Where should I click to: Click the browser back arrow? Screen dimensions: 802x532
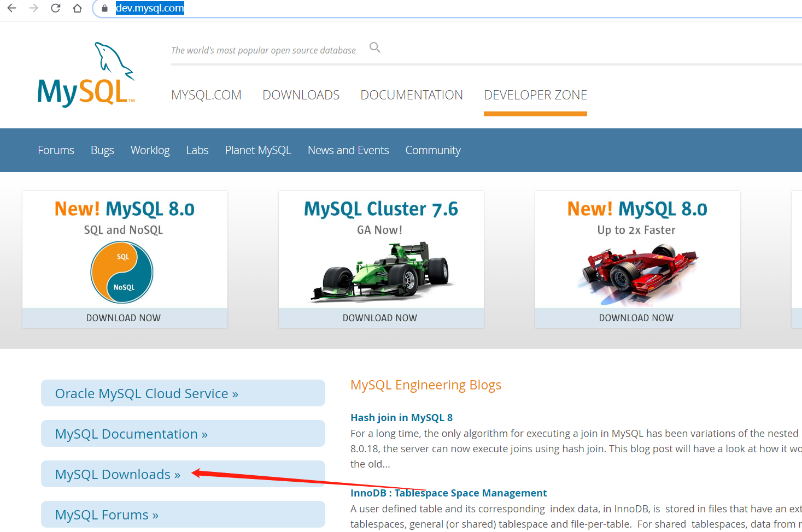11,8
